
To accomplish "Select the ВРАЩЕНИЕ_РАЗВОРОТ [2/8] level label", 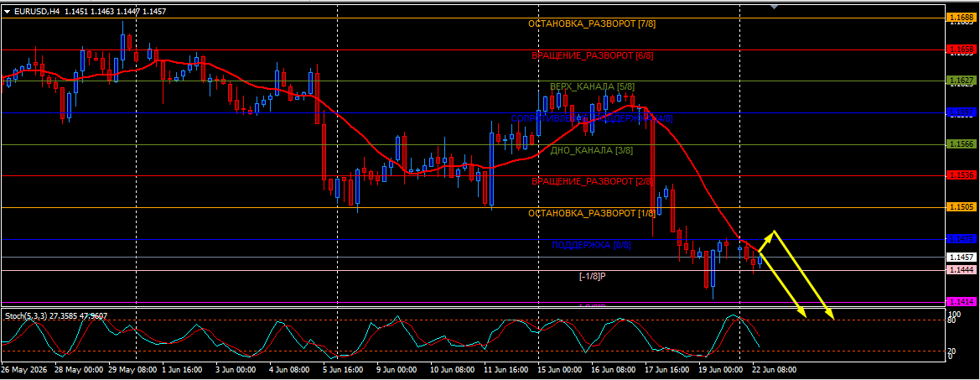I will click(593, 182).
